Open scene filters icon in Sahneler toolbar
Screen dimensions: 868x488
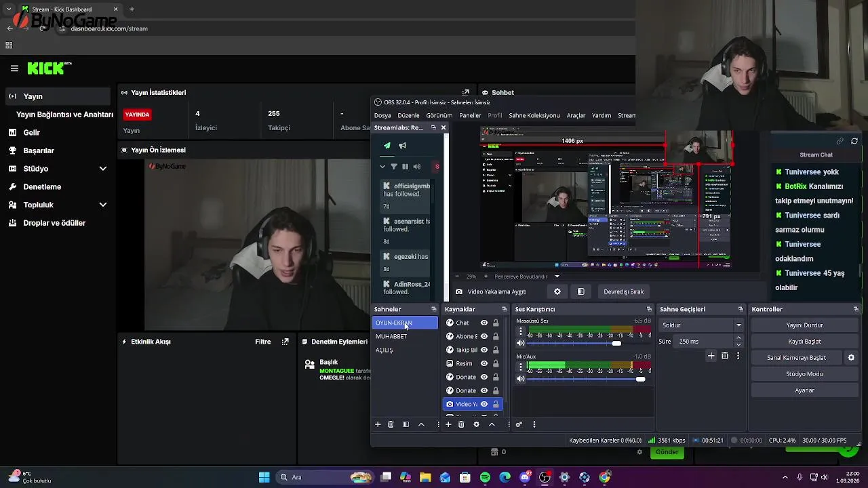(x=406, y=424)
